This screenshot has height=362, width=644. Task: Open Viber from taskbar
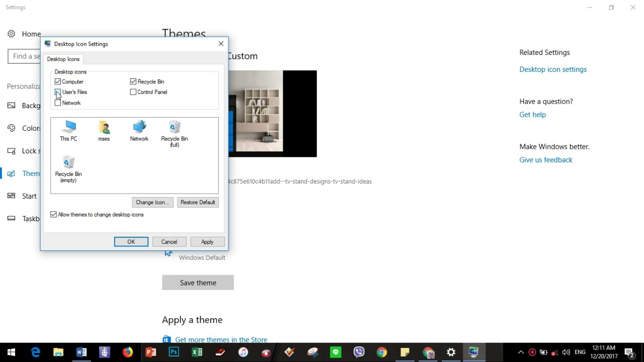tap(359, 352)
